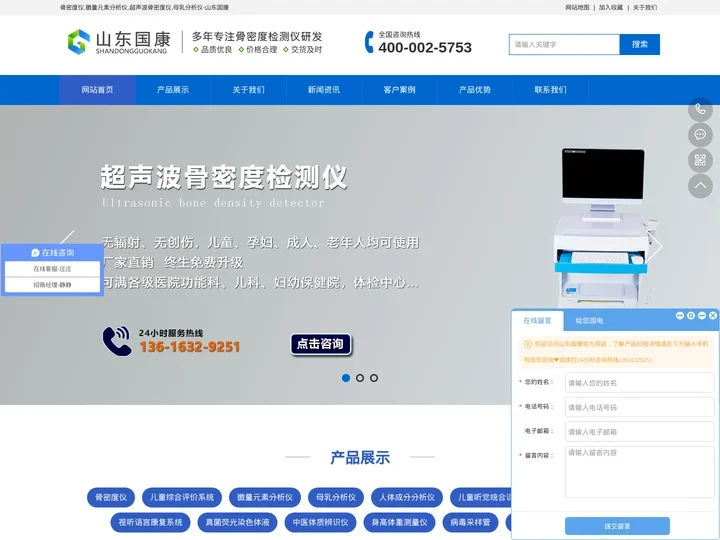Go to next banner slide arrow

click(654, 247)
